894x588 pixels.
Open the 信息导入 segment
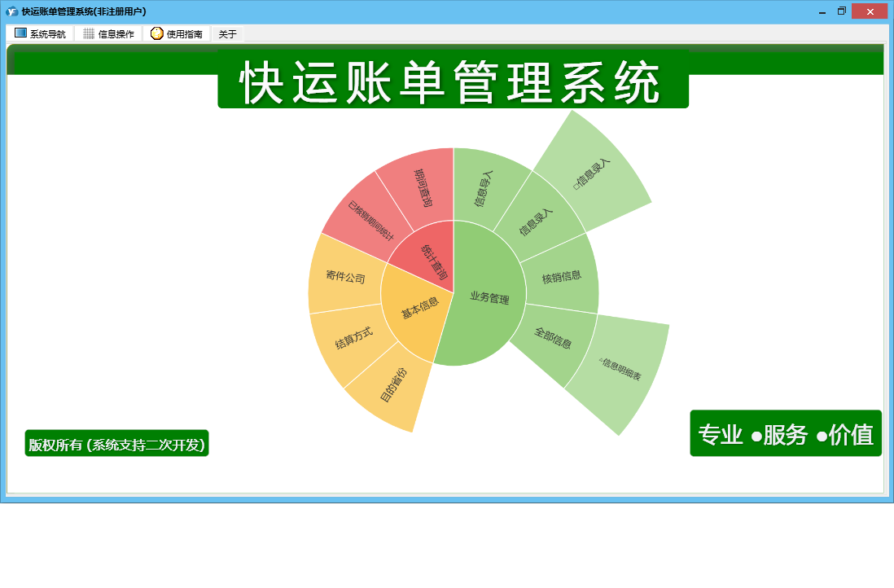484,187
